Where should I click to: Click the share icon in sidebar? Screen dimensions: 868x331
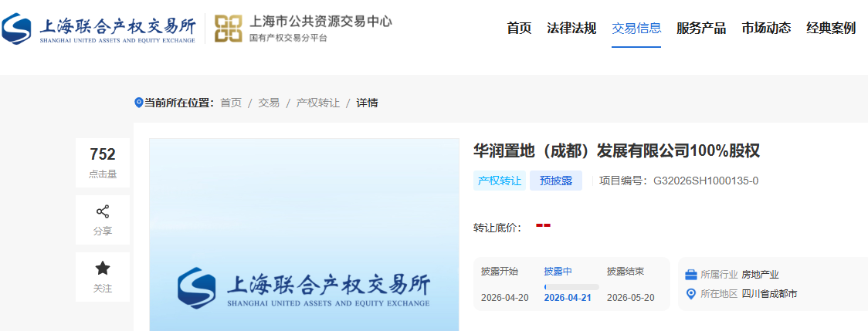(103, 211)
